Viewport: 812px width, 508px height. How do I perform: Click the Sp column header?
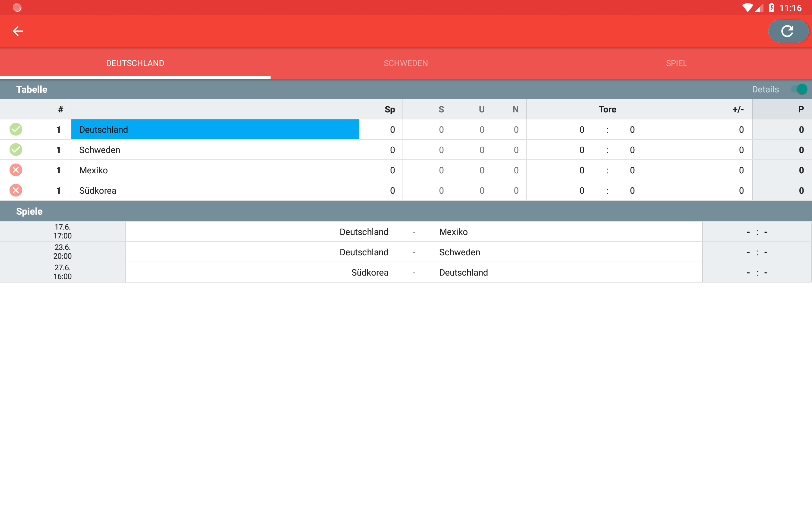click(x=390, y=110)
